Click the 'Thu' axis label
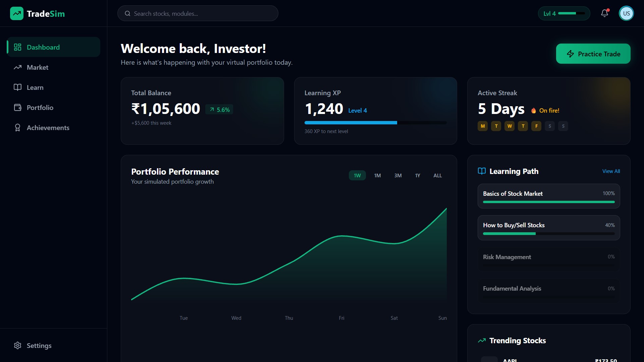 coord(289,318)
